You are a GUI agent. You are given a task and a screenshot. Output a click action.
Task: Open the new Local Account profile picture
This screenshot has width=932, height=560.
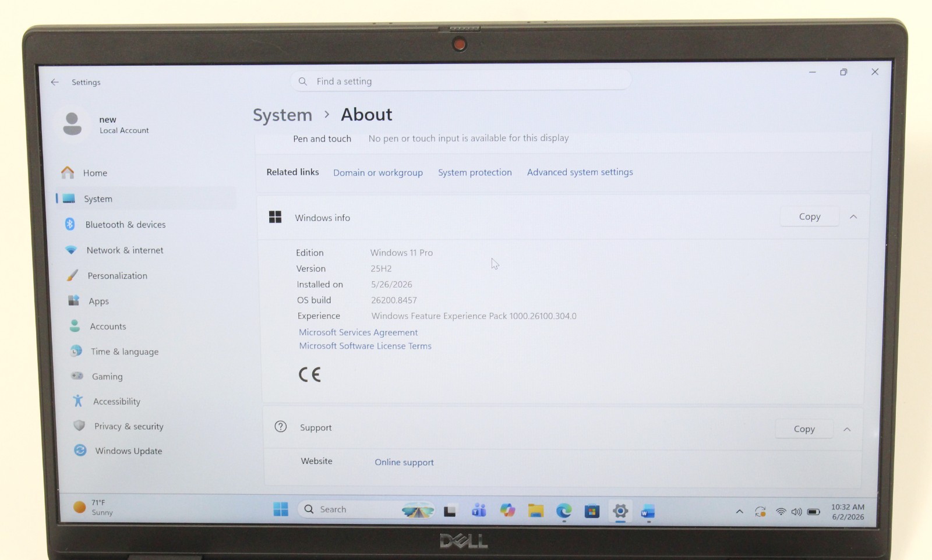(x=72, y=124)
